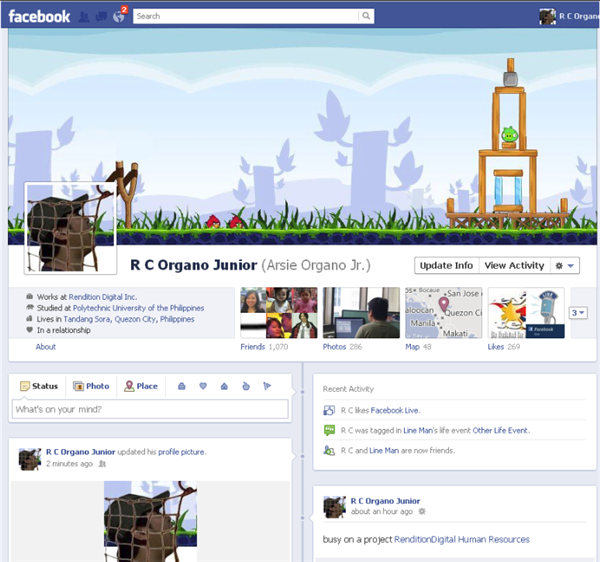This screenshot has width=600, height=562.
Task: Click the header account avatar thumbnail
Action: pyautogui.click(x=548, y=17)
